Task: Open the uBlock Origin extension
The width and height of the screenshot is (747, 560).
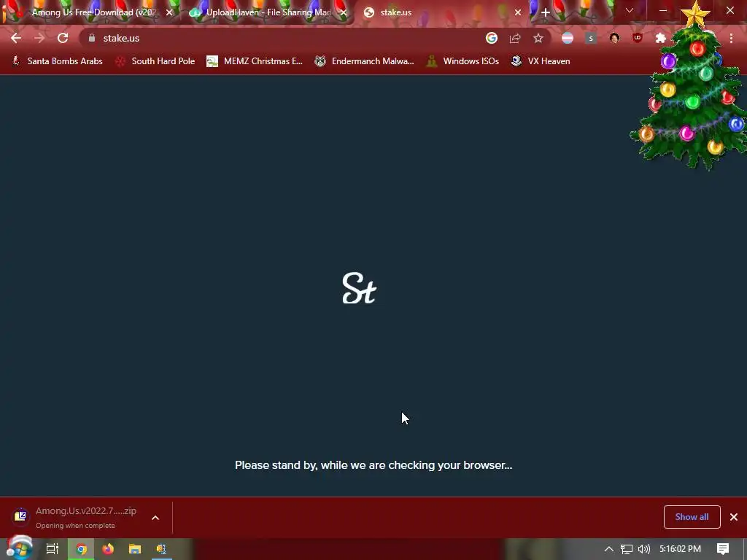Action: [x=638, y=38]
